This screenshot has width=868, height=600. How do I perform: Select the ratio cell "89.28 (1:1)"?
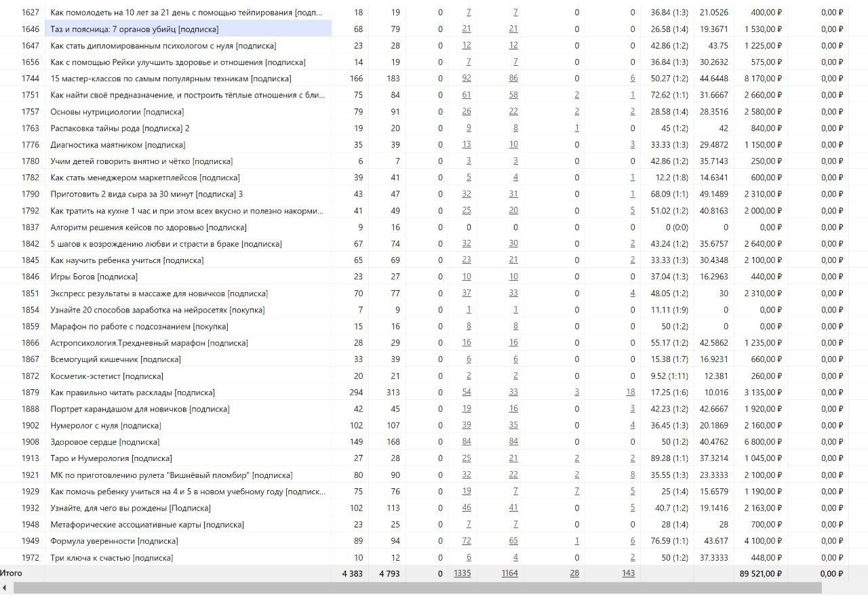point(668,458)
